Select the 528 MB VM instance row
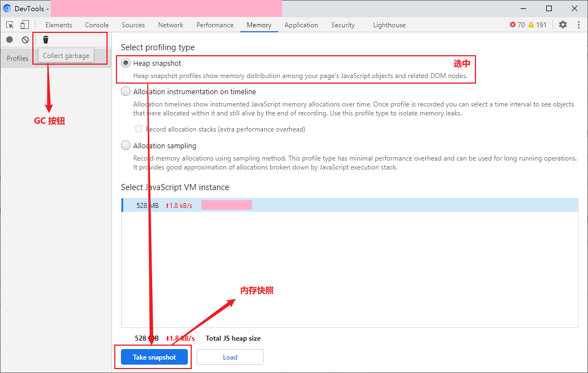588x373 pixels. pyautogui.click(x=349, y=205)
